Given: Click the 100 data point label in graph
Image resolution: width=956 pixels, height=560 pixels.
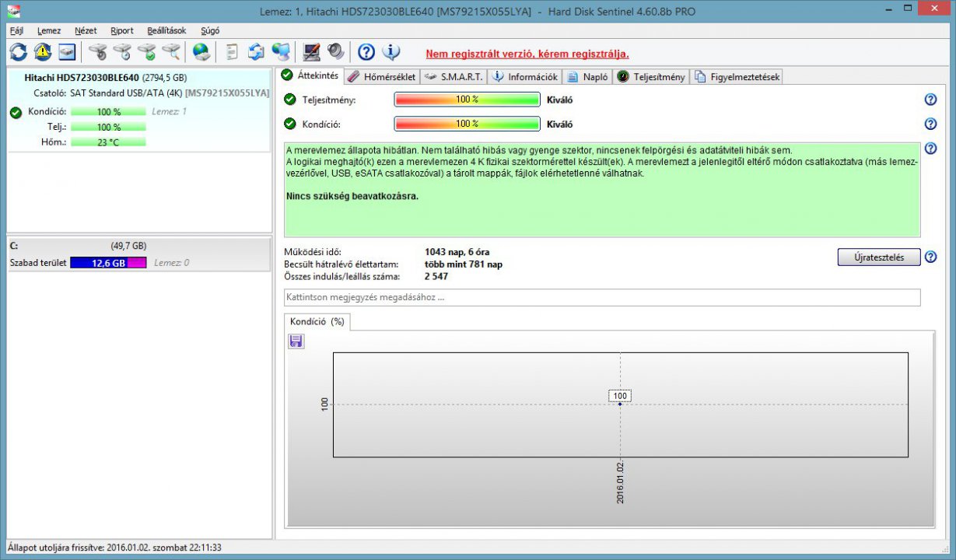Looking at the screenshot, I should pos(620,396).
